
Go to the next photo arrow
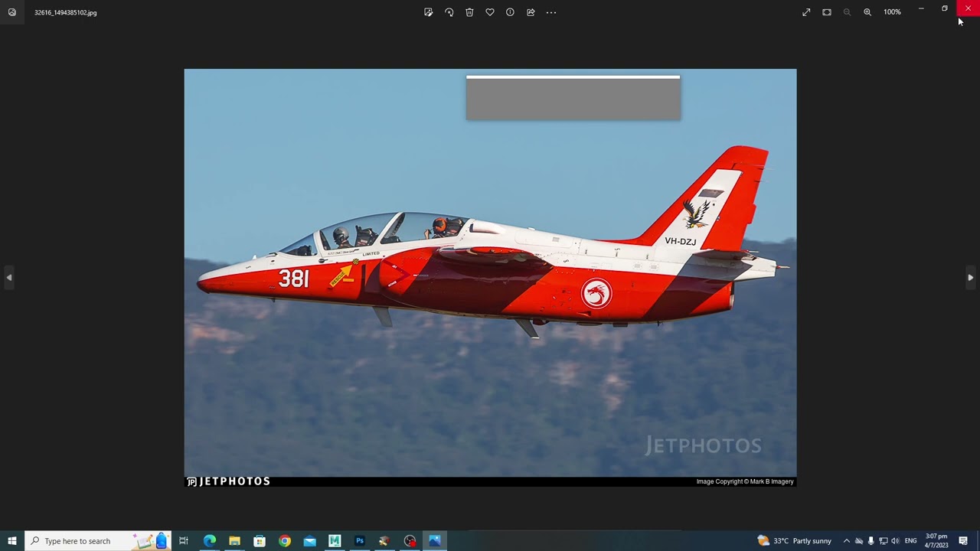tap(971, 277)
